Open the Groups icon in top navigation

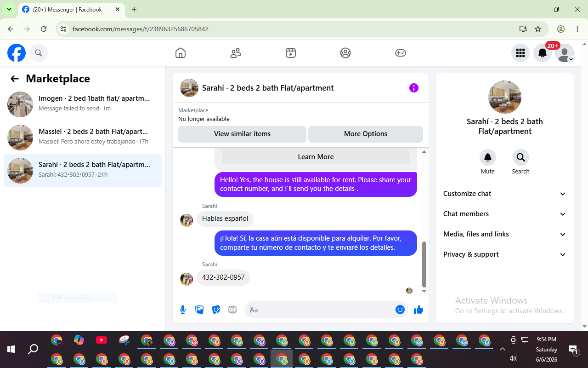[345, 53]
